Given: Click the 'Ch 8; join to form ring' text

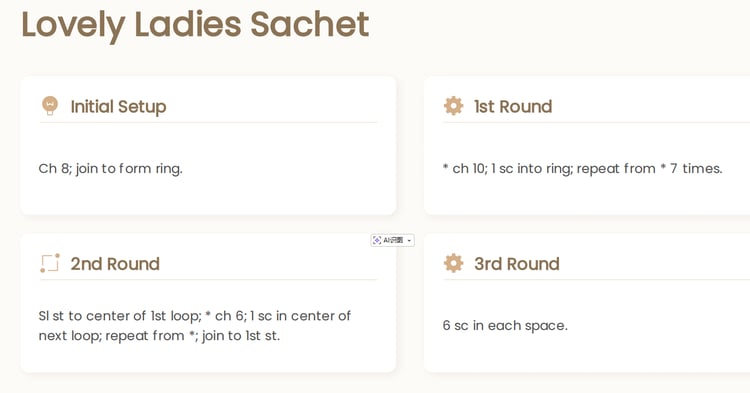Looking at the screenshot, I should point(110,168).
